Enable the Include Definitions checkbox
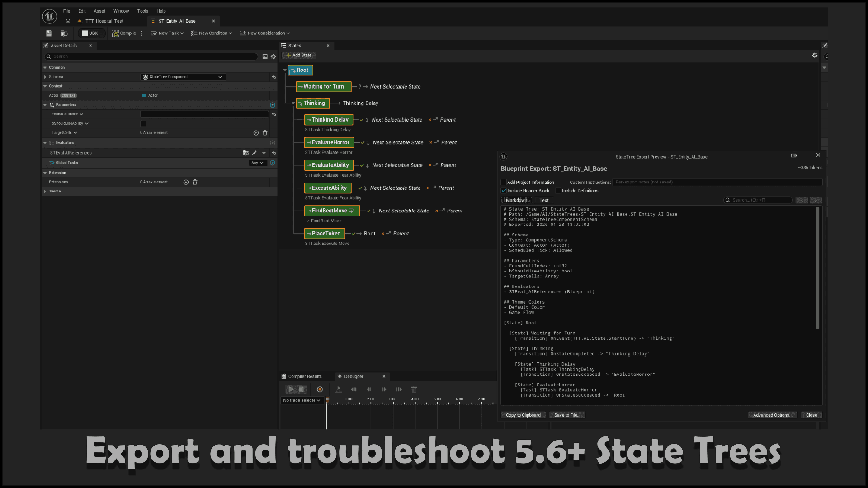Screen dimensions: 868x488 tap(558, 190)
